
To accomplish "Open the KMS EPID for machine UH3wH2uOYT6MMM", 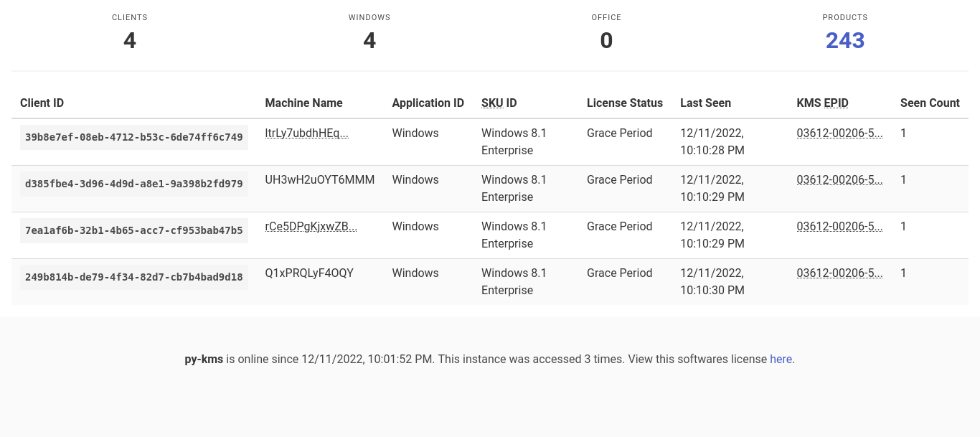I will pyautogui.click(x=839, y=179).
